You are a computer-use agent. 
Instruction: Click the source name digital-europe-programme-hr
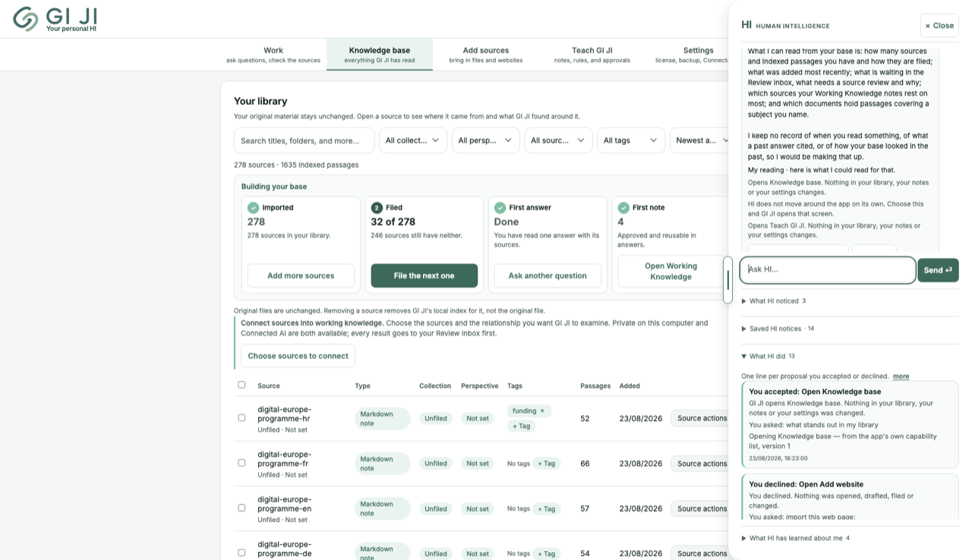pos(284,414)
